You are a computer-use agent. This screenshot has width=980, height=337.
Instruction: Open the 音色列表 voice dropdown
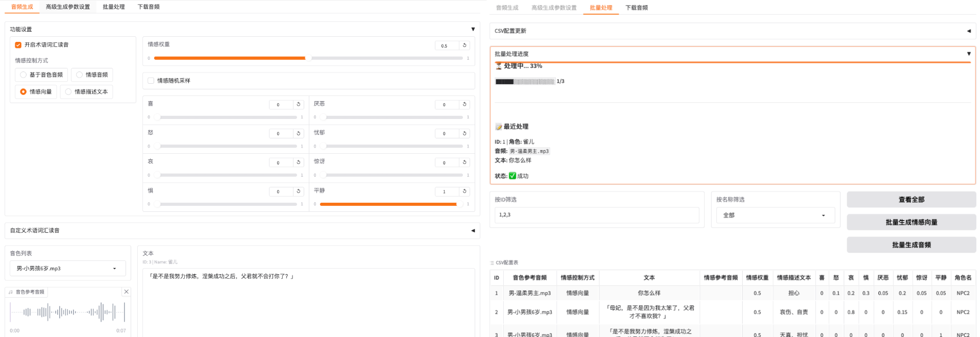tap(68, 268)
